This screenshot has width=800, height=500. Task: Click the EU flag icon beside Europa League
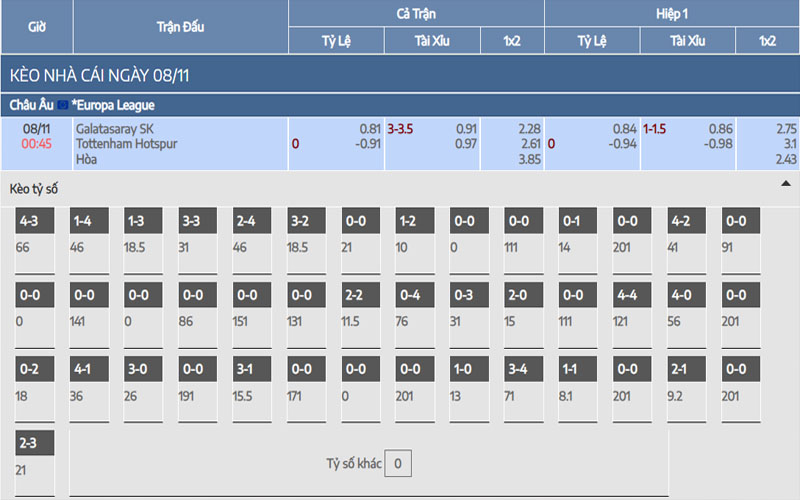[x=63, y=105]
